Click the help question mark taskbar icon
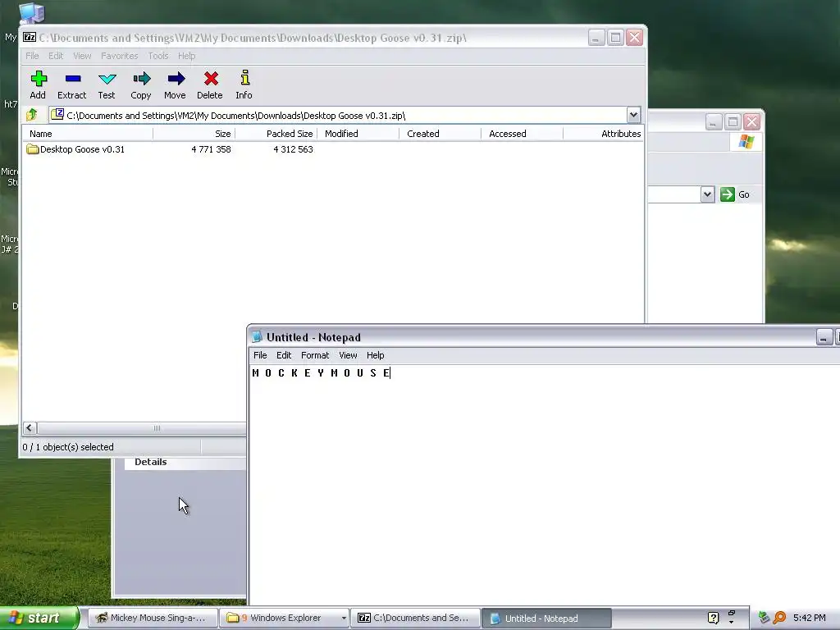The height and width of the screenshot is (630, 840). [x=713, y=619]
